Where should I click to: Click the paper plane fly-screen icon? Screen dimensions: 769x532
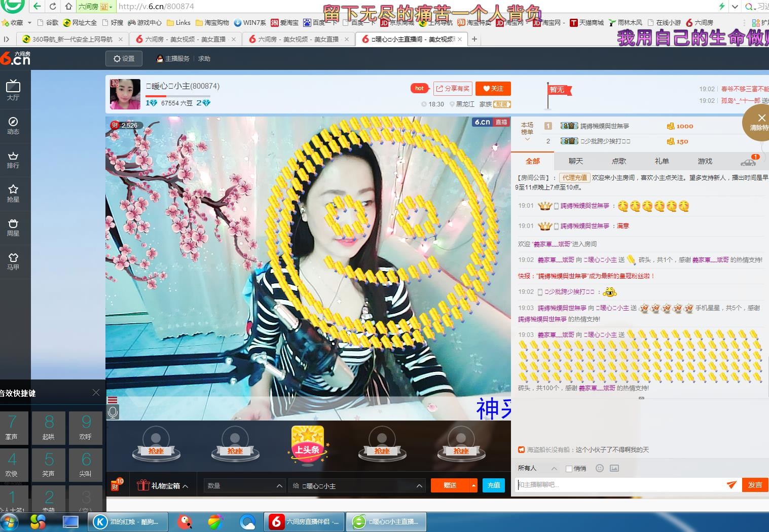(731, 484)
